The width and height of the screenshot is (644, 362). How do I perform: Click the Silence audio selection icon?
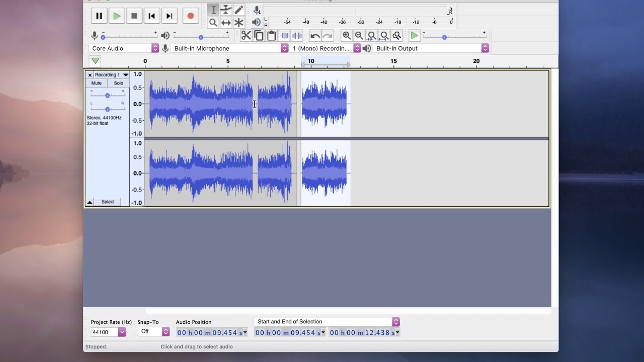297,36
